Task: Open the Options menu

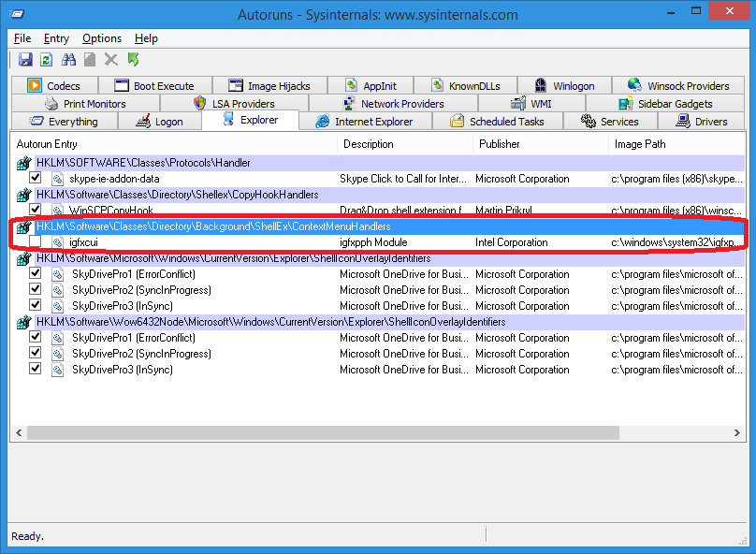Action: tap(102, 38)
